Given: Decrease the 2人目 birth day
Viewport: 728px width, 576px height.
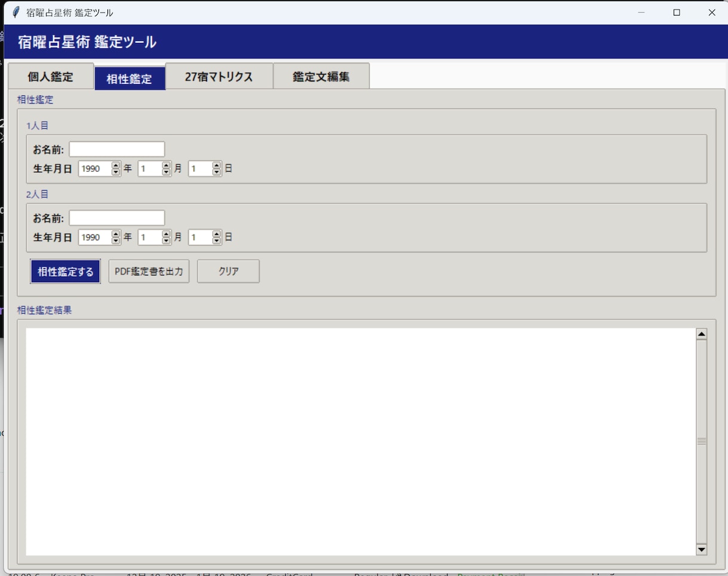Looking at the screenshot, I should point(217,241).
